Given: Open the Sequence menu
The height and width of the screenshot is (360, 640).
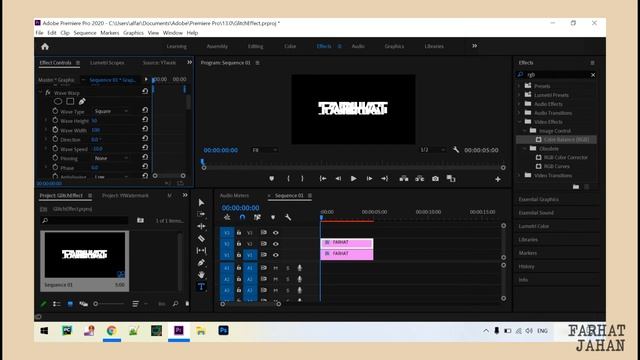Looking at the screenshot, I should [85, 33].
